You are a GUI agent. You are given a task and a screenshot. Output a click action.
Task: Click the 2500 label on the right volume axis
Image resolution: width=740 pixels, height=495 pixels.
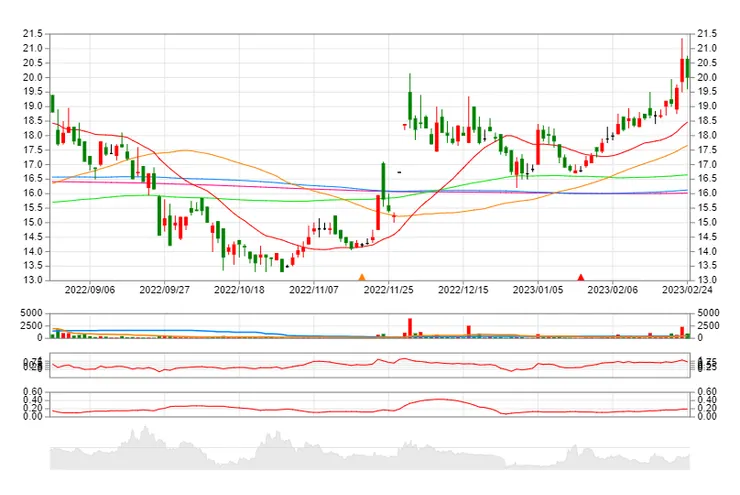[708, 326]
